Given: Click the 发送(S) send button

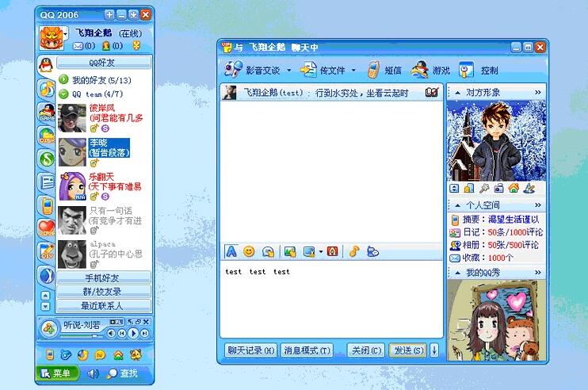Looking at the screenshot, I should coord(408,350).
